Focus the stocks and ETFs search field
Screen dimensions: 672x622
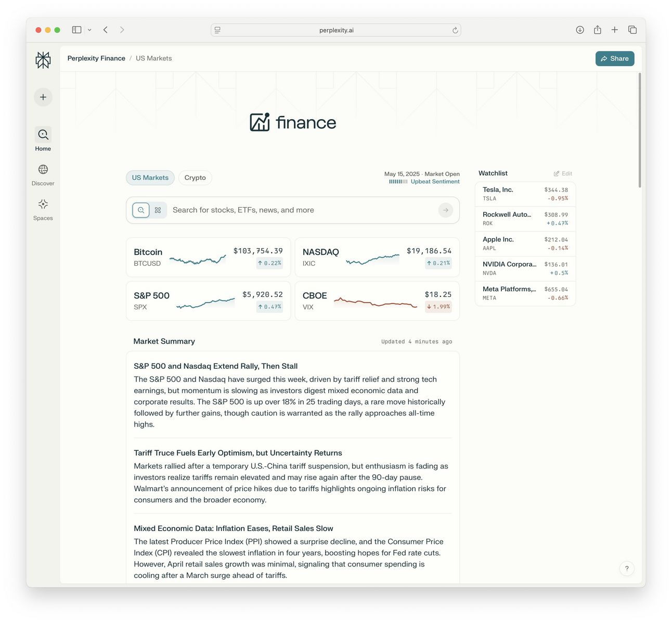303,210
